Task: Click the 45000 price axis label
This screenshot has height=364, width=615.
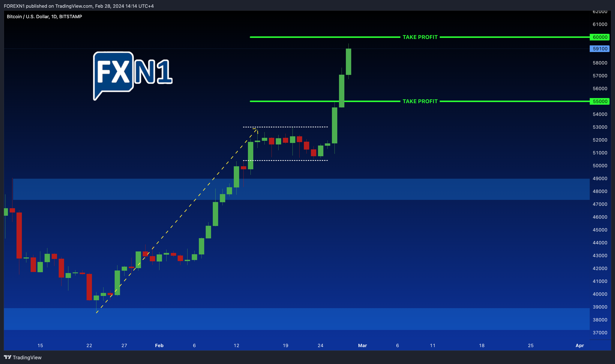Action: (x=600, y=230)
